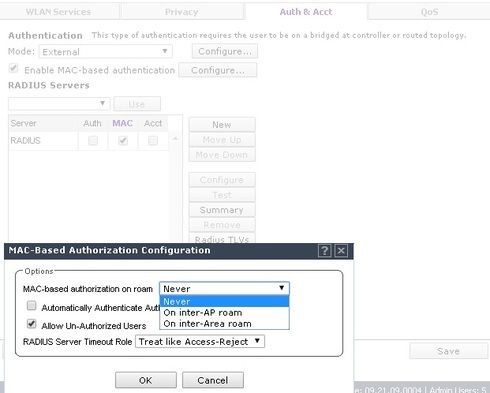Screen dimensions: 490x393
Task: Click the Test button
Action: tap(222, 195)
